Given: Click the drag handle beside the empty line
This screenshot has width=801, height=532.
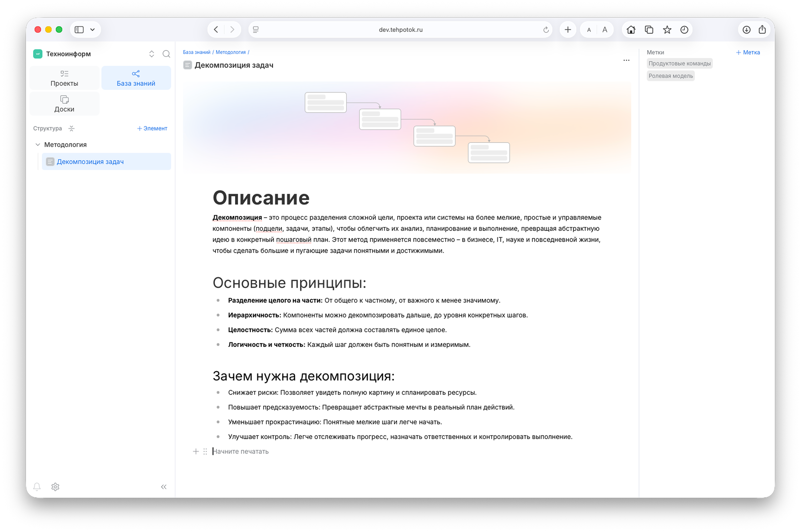Looking at the screenshot, I should tap(205, 451).
